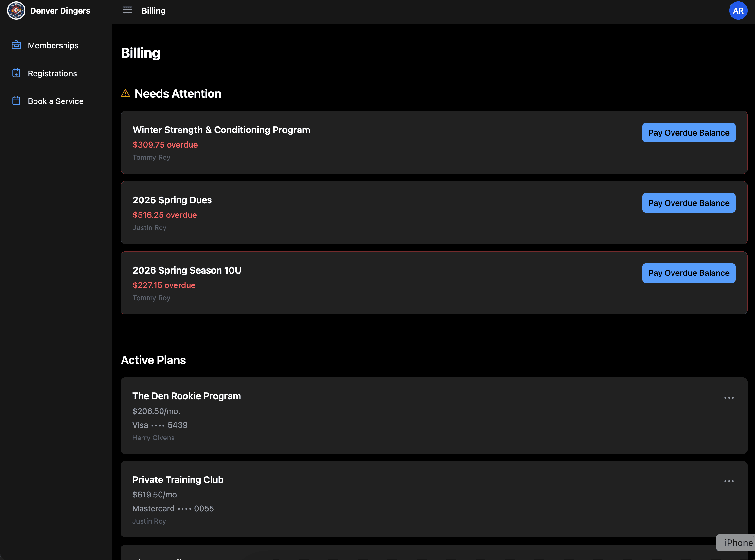Open options for The Den Rookie Program
The image size is (755, 560).
729,398
